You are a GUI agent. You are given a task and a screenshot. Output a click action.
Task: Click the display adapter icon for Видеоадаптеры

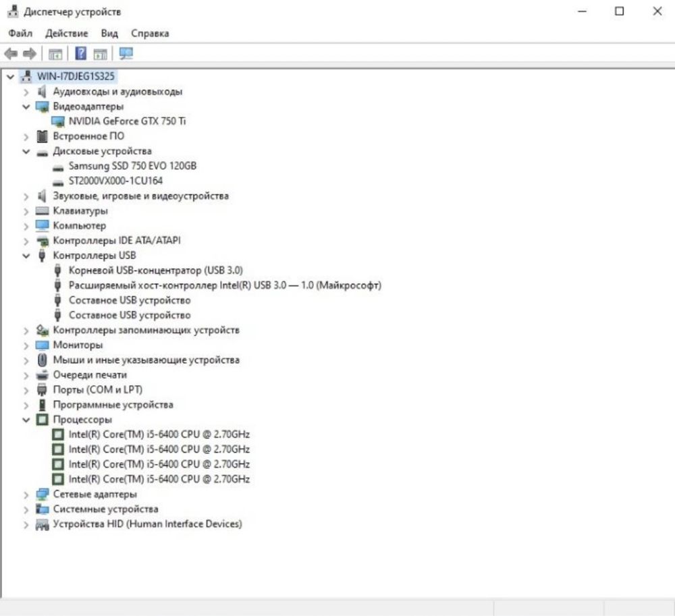pyautogui.click(x=42, y=106)
